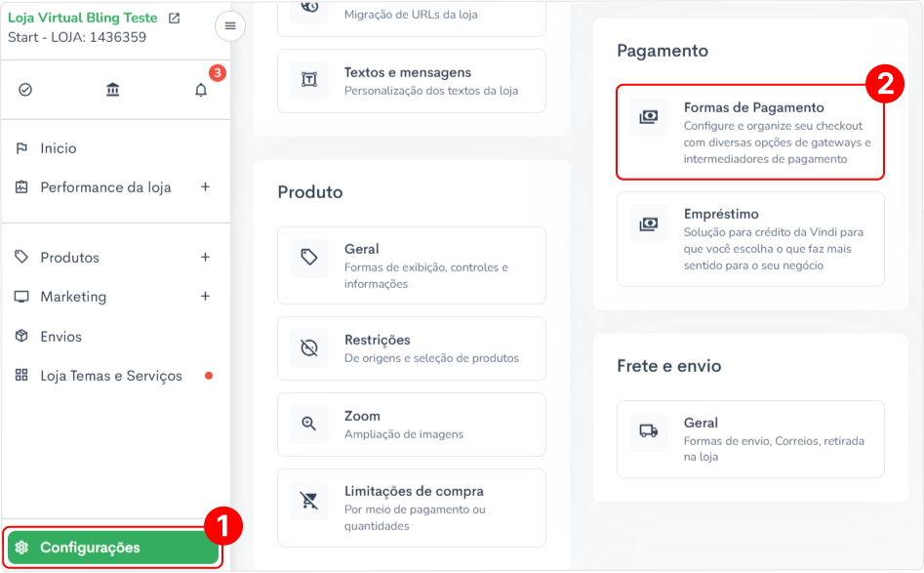Screen dimensions: 924x573
Task: Click the money icon of Empréstimo
Action: coord(649,224)
